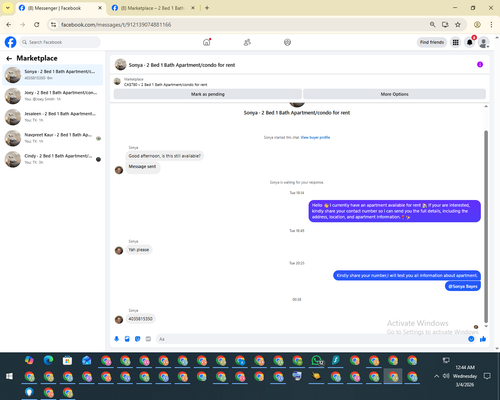This screenshot has width=500, height=400.
Task: Switch to the Messenger | Facebook tab
Action: [61, 8]
